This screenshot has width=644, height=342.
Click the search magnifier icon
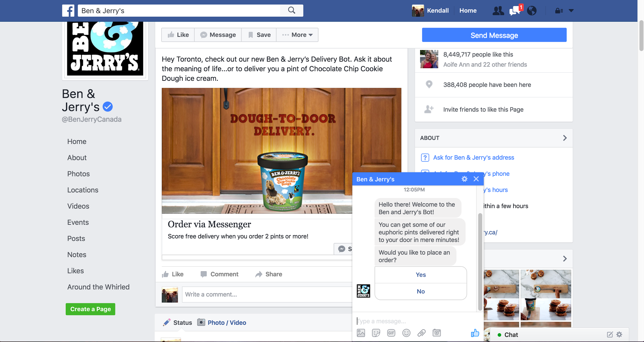click(x=291, y=10)
